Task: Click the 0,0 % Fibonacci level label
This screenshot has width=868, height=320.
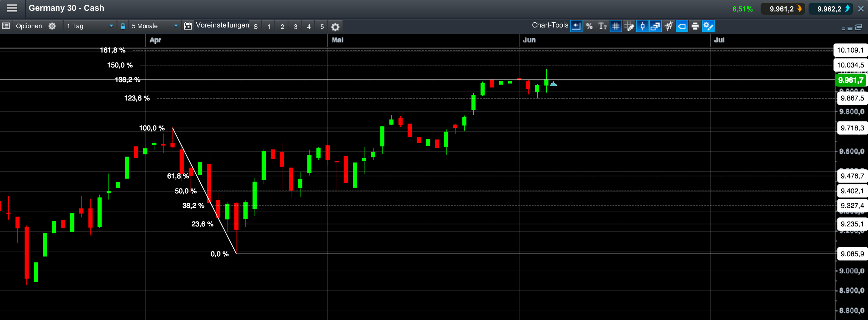Action: tap(219, 254)
